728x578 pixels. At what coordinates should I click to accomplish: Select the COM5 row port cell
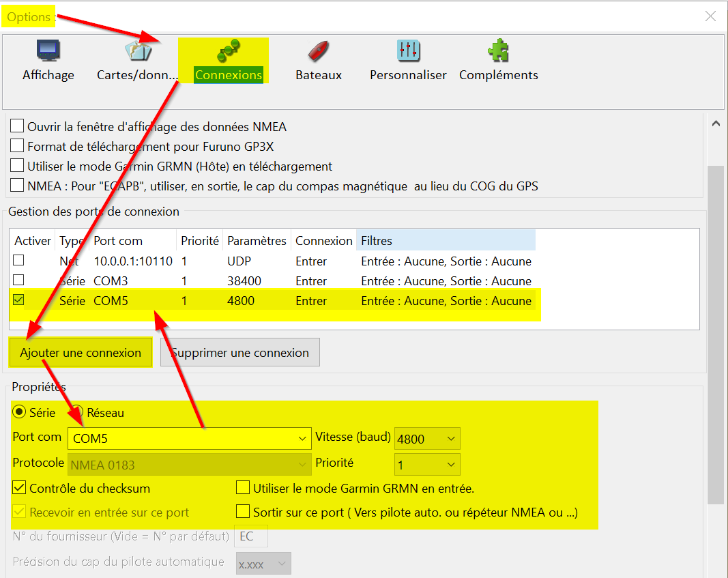pyautogui.click(x=111, y=301)
